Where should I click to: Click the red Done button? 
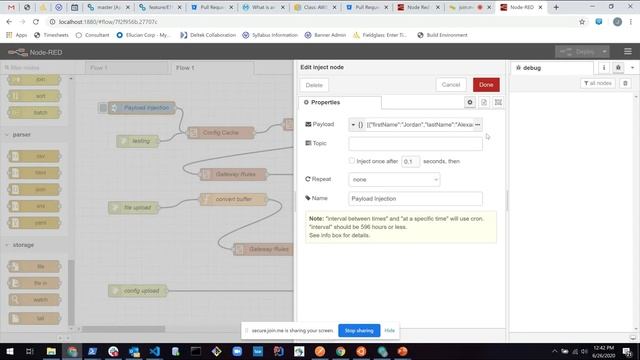point(486,85)
